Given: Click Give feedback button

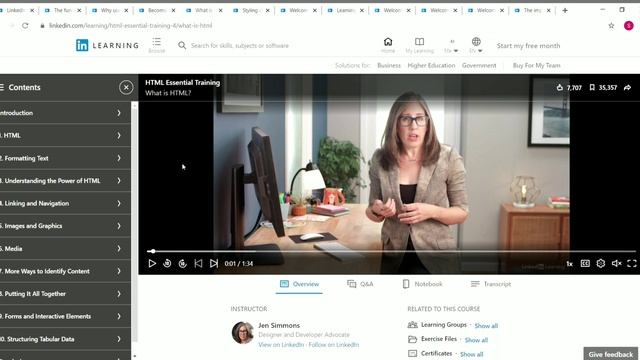Looking at the screenshot, I should tap(611, 354).
